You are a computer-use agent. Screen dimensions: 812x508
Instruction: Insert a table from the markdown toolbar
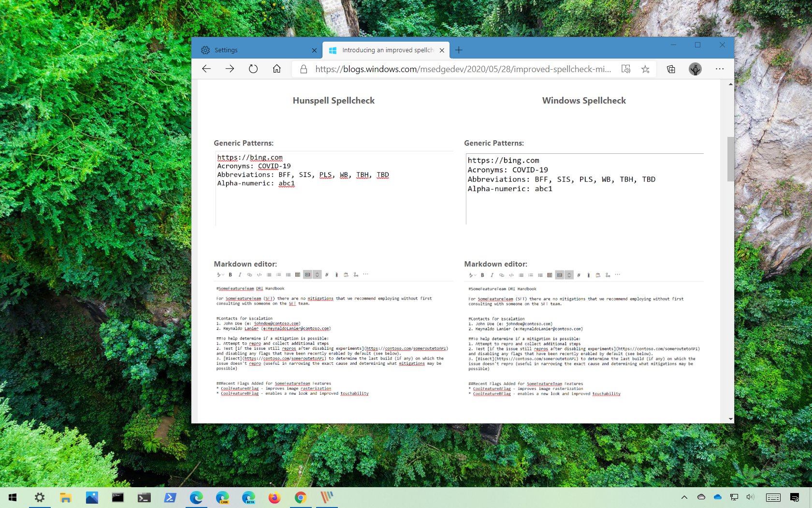coord(298,275)
